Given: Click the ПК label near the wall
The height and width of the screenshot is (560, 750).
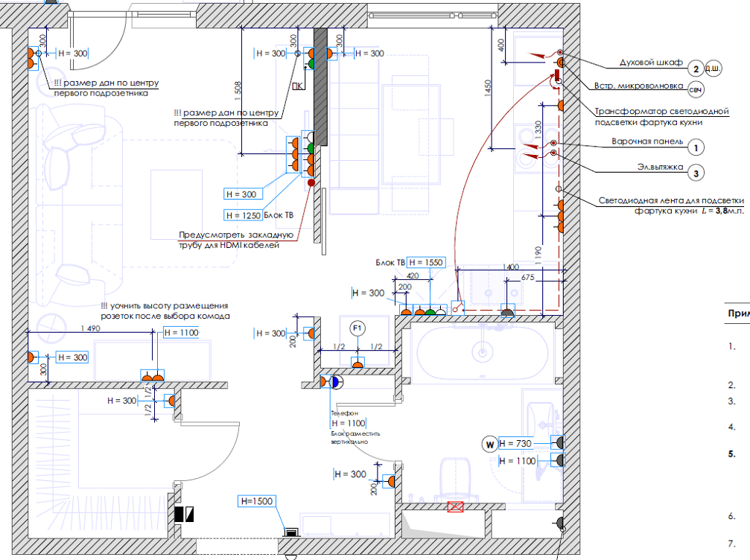Looking at the screenshot, I should (x=297, y=86).
